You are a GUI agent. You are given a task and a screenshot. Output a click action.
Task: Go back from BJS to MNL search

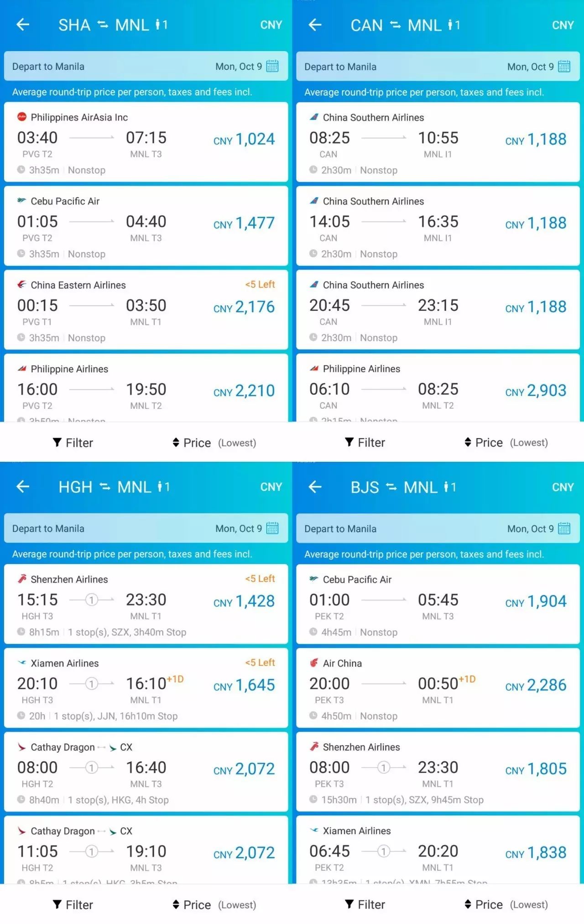[x=315, y=487]
